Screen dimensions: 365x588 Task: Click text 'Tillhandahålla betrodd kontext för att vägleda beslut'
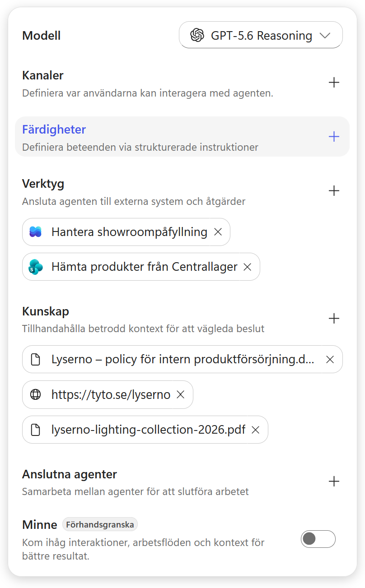point(143,329)
